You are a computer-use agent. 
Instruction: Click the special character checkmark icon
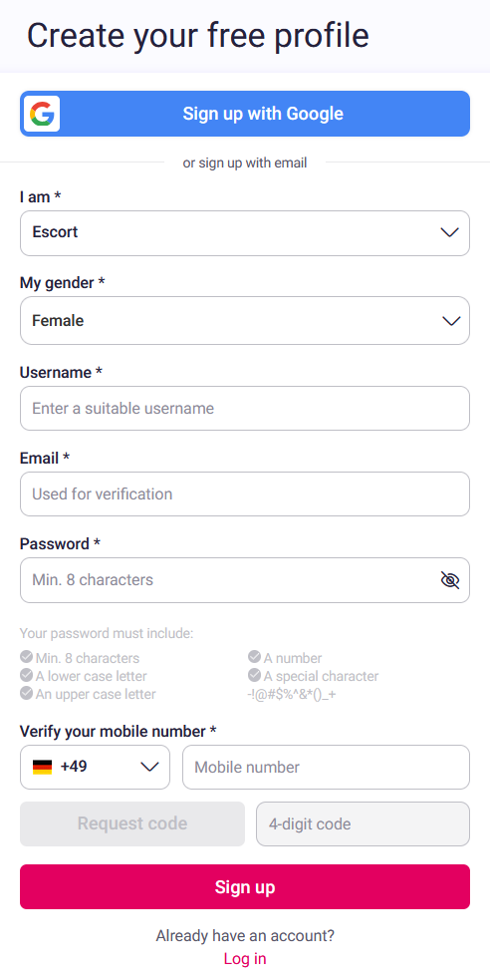point(254,675)
